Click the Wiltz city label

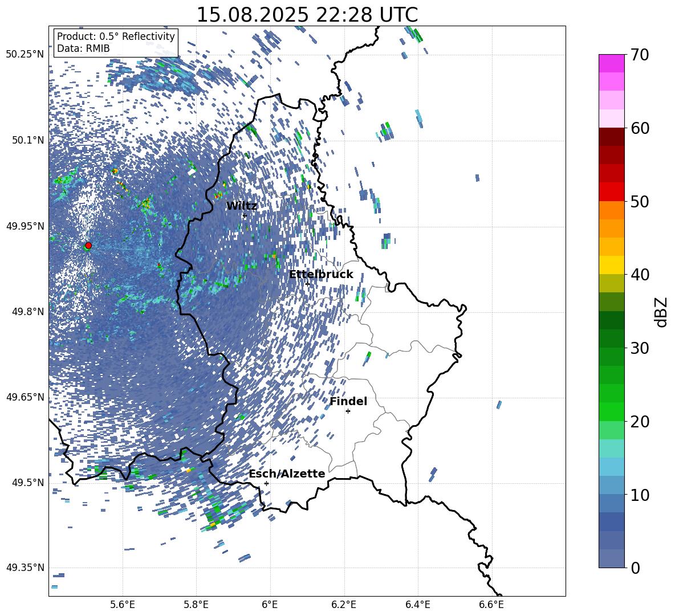242,206
